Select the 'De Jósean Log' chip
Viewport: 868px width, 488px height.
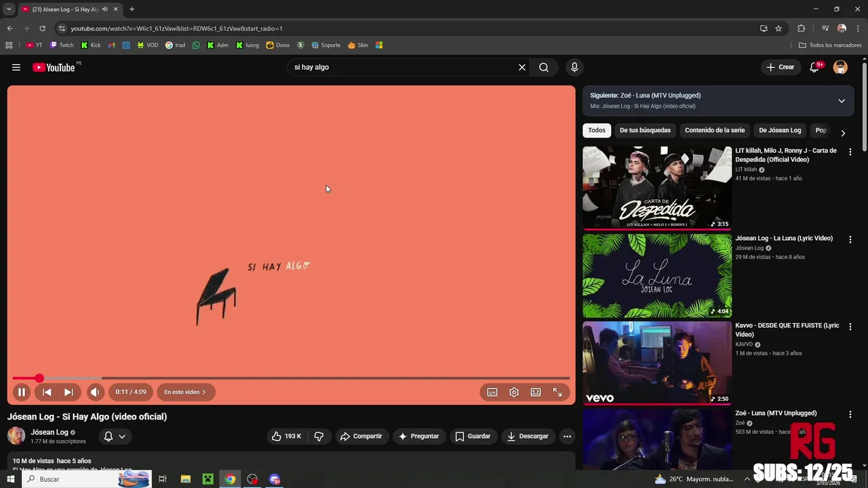pyautogui.click(x=780, y=130)
